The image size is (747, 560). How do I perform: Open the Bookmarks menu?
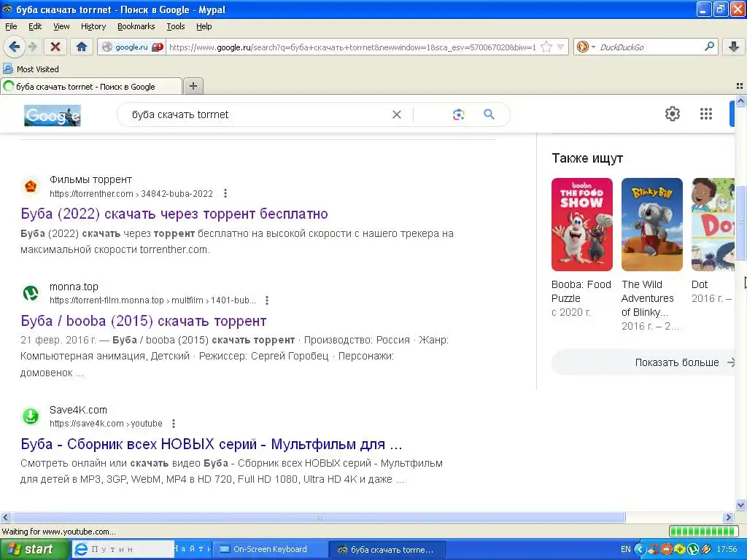(136, 26)
